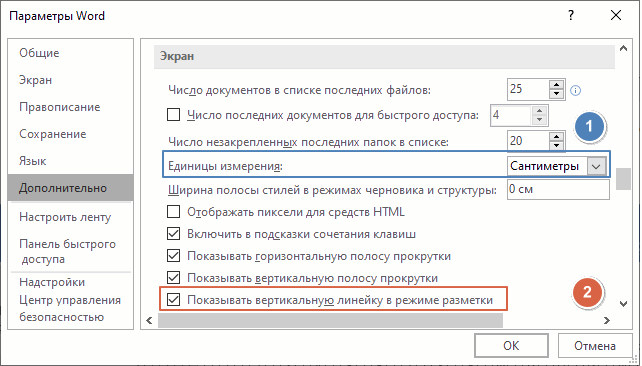Toggle Показывать горизонтальную полосу прокрутки checkbox

pos(174,255)
